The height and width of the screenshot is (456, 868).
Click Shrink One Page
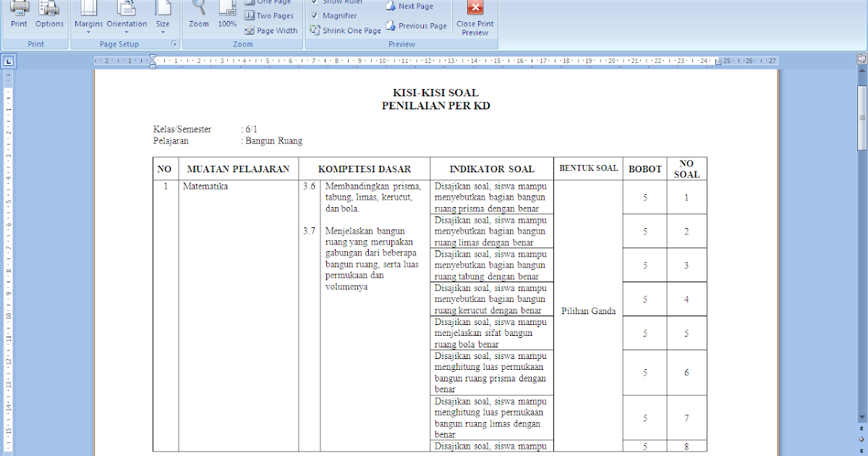coord(346,30)
